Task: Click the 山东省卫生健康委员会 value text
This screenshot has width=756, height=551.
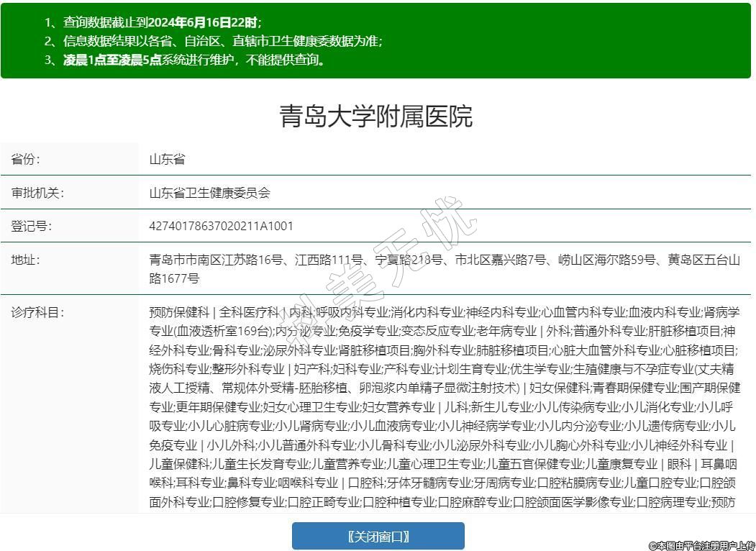Action: point(209,193)
